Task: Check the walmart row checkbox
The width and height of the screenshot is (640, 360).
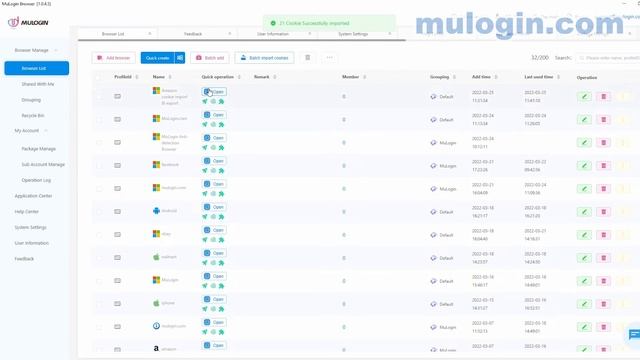Action: (99, 258)
